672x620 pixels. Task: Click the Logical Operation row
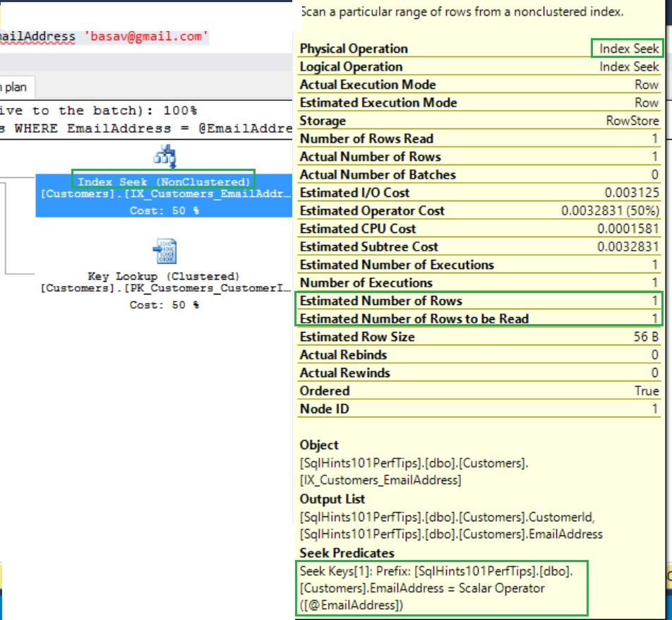(479, 66)
